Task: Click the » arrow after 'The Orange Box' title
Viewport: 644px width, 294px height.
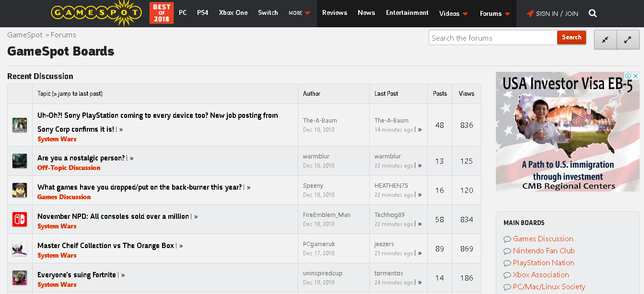Action: pos(181,246)
